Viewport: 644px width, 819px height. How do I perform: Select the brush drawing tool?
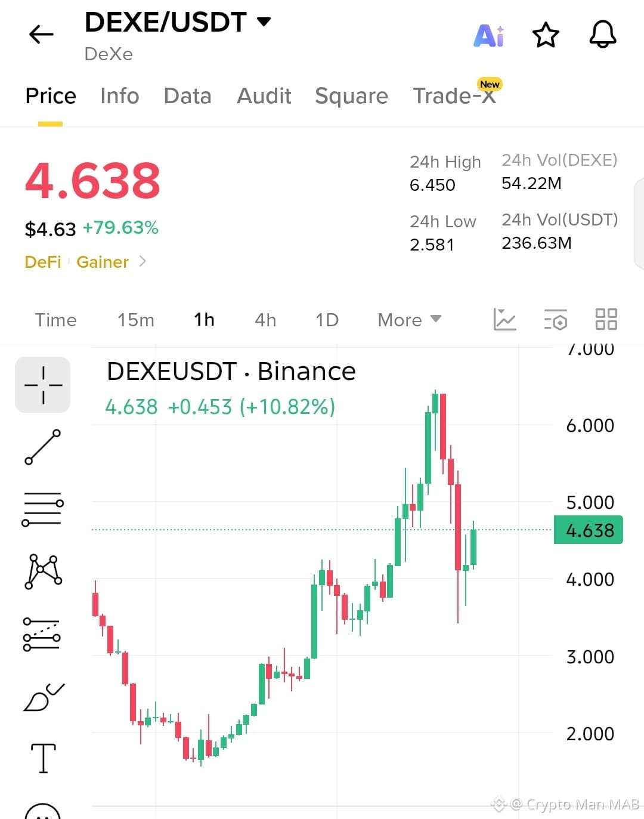pyautogui.click(x=44, y=697)
